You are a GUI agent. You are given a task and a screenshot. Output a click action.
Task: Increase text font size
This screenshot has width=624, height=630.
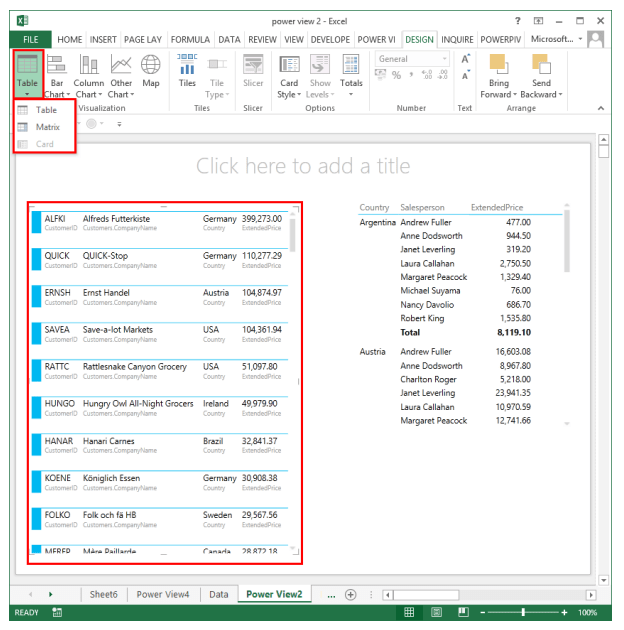coord(465,59)
